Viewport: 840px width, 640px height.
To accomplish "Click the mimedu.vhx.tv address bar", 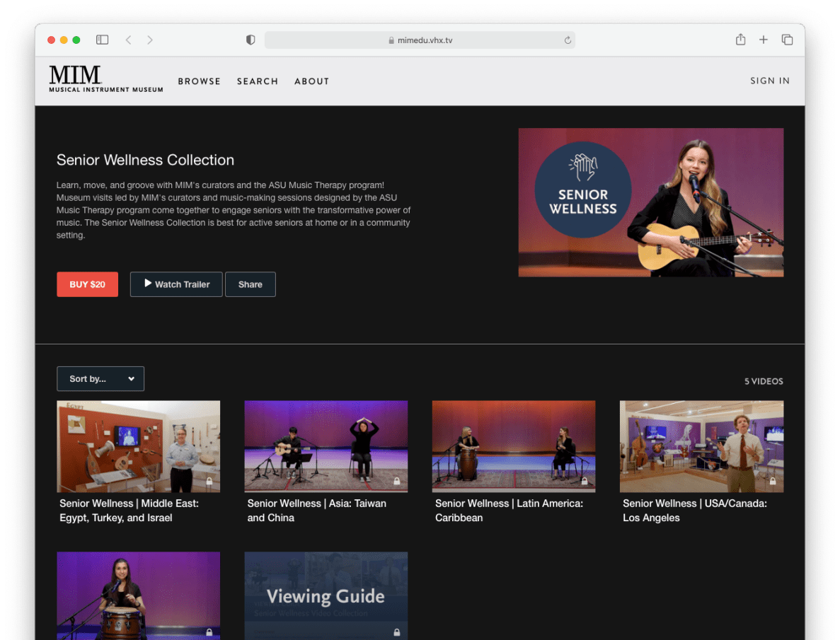I will pos(420,40).
